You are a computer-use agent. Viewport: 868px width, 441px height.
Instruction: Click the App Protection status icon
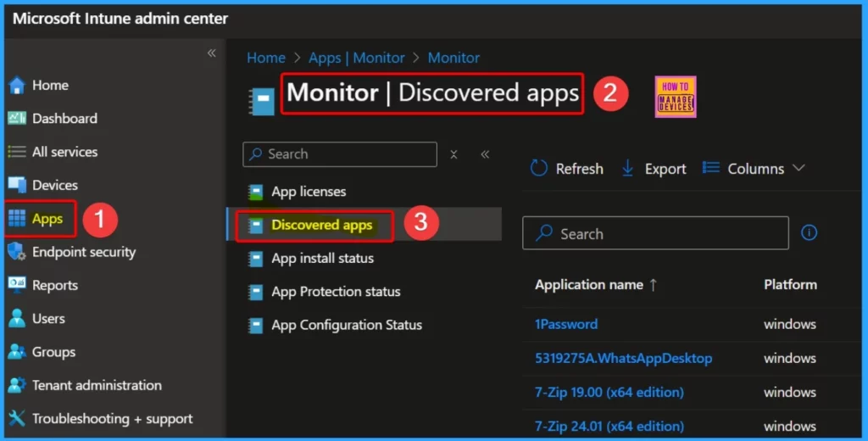[256, 292]
